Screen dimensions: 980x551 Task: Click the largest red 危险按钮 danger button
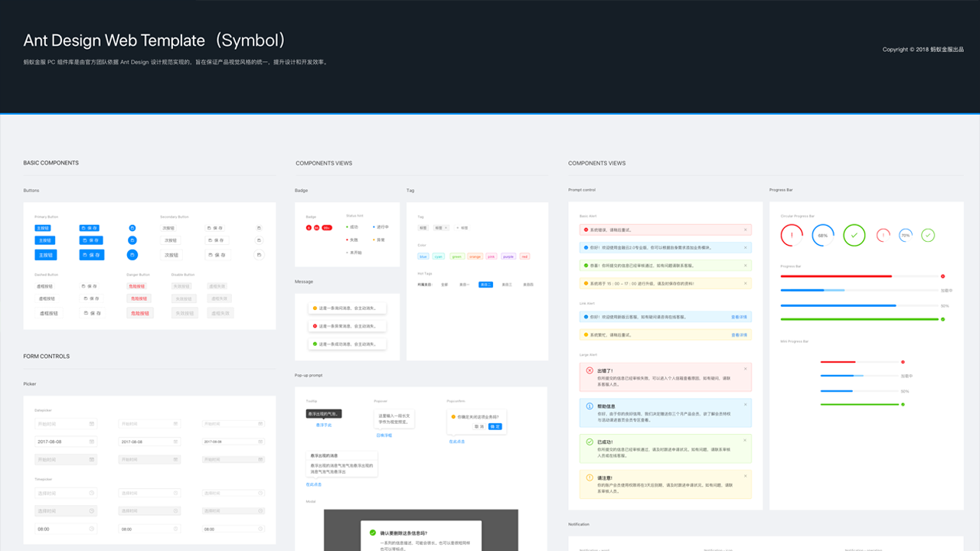[139, 313]
